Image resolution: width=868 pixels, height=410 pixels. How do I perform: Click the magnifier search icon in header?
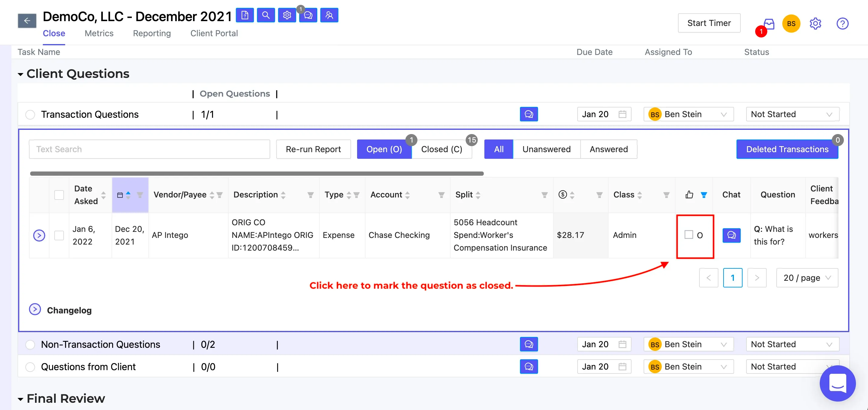(266, 15)
